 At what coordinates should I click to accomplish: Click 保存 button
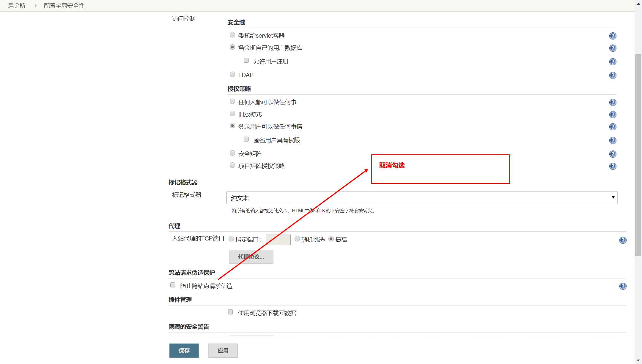(x=184, y=351)
